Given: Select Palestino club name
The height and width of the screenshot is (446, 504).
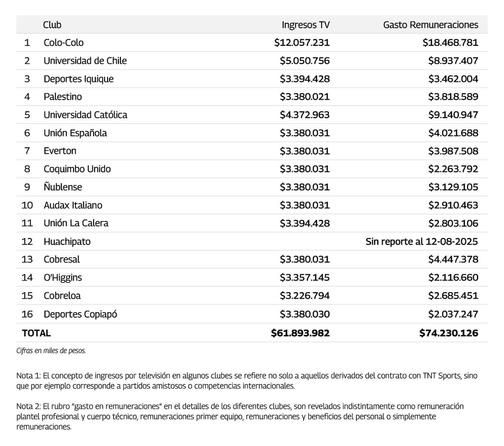Looking at the screenshot, I should click(x=63, y=97).
